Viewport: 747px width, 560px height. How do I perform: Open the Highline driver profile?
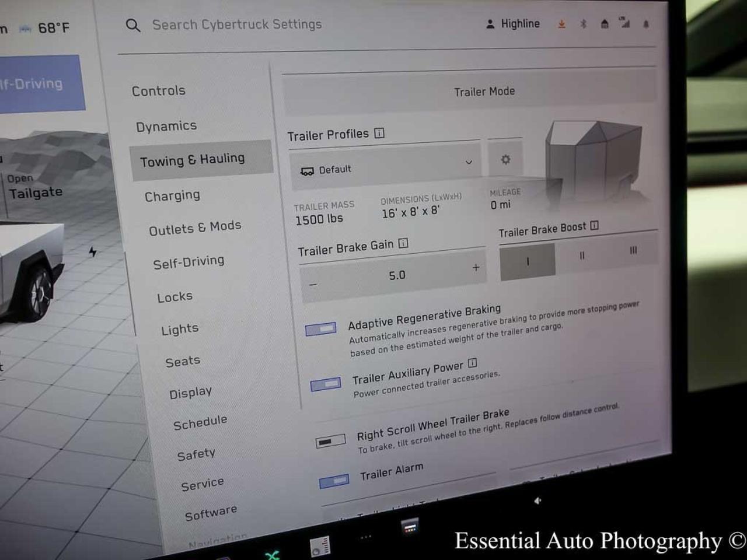(513, 24)
